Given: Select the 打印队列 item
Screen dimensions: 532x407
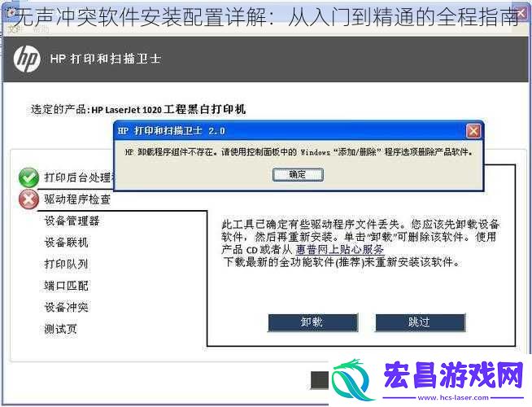Looking at the screenshot, I should pos(67,264).
